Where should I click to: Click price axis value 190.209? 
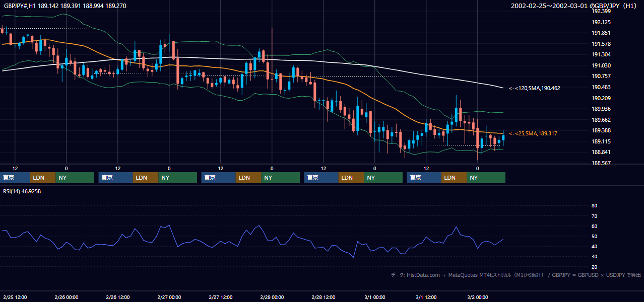[601, 98]
